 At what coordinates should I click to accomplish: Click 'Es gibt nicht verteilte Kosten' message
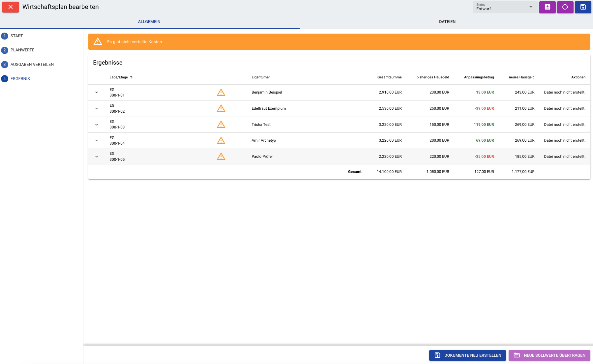[x=135, y=42]
